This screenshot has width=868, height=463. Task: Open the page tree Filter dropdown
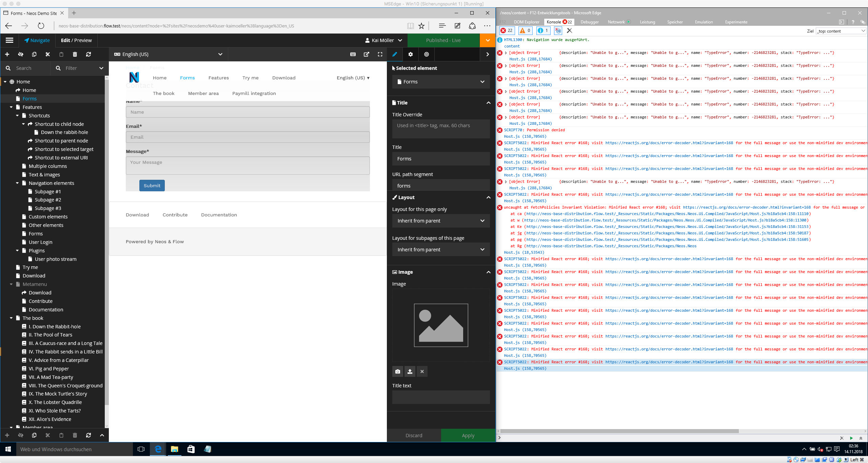pyautogui.click(x=79, y=68)
